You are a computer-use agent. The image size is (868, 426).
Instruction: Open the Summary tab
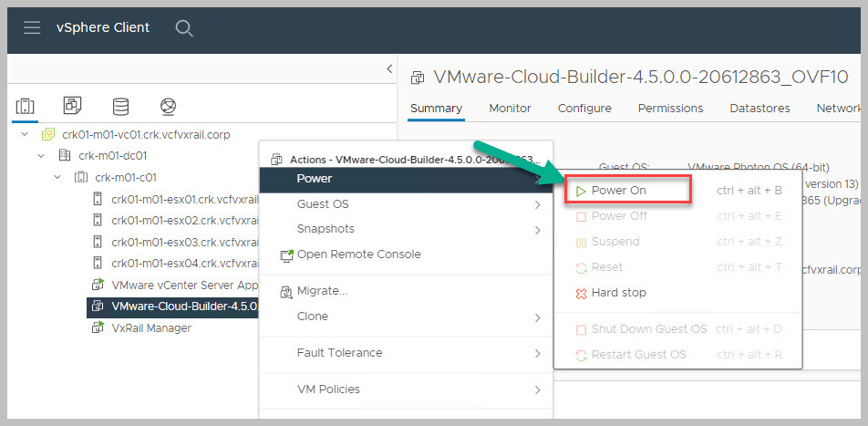click(436, 109)
